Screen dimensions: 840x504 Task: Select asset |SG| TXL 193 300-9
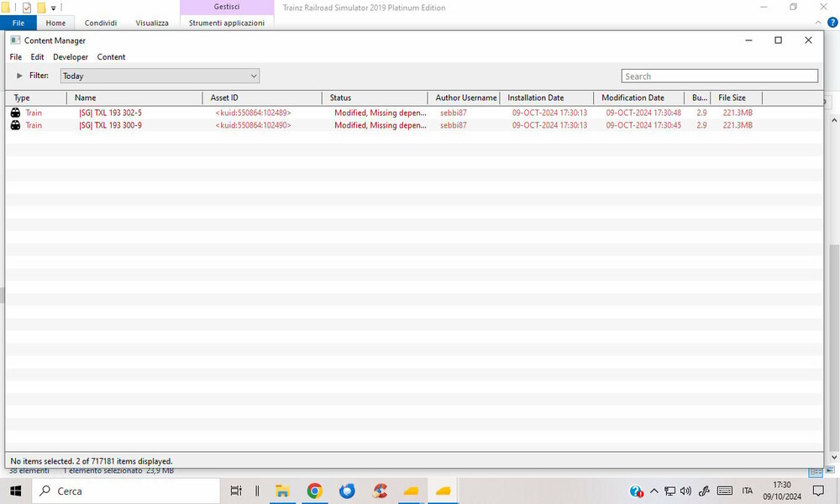coord(110,125)
